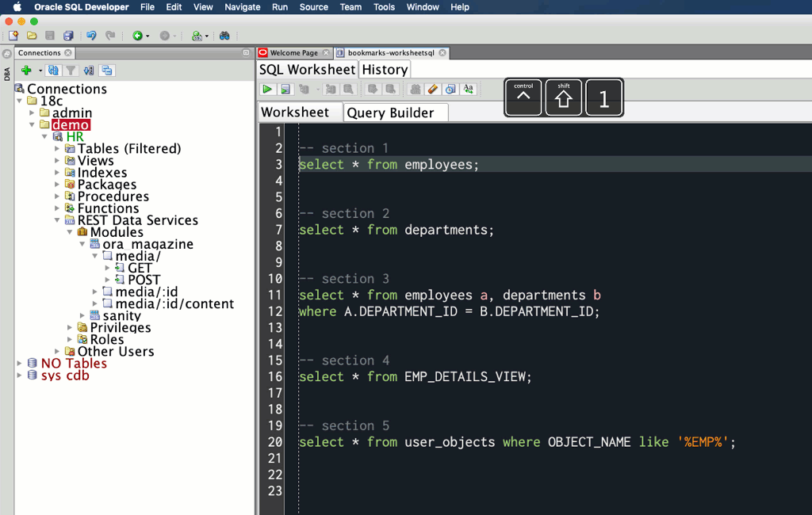Image resolution: width=812 pixels, height=515 pixels.
Task: Close the Connections panel tab
Action: [x=68, y=53]
